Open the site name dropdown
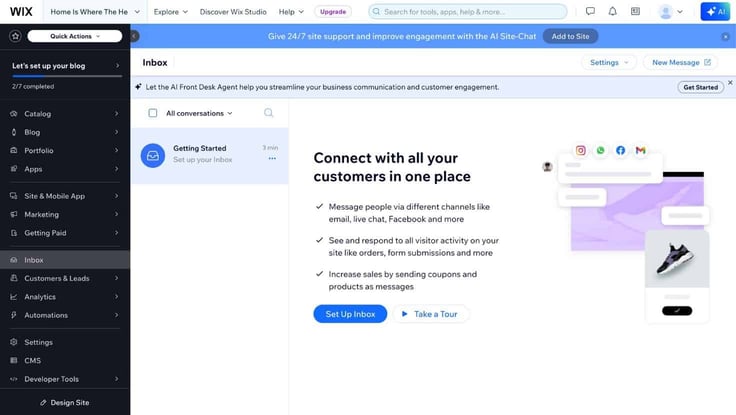The height and width of the screenshot is (415, 736). pos(95,12)
